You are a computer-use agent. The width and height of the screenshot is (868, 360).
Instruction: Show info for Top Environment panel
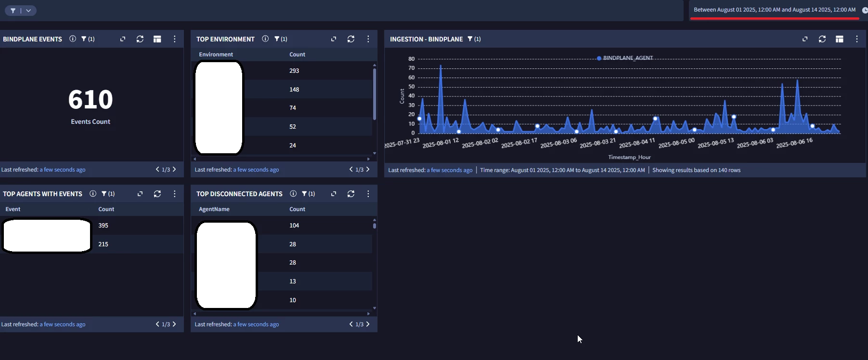[x=265, y=39]
